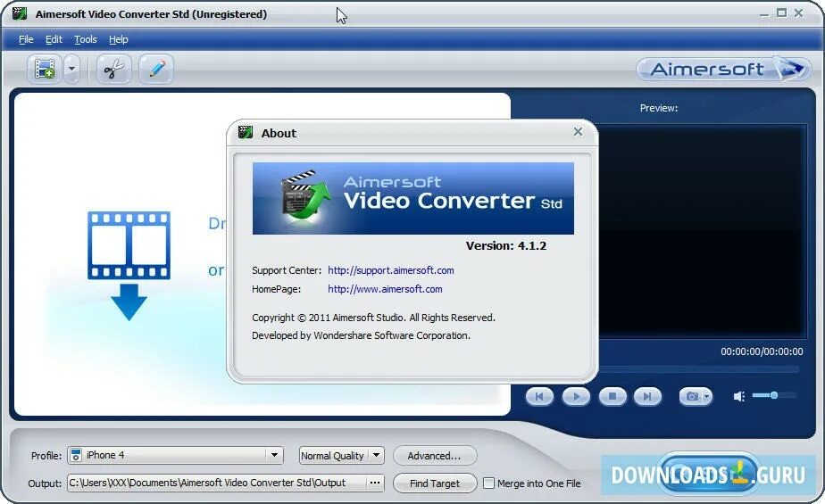Click the camera snapshot button
Viewport: 825px width, 504px height.
(691, 396)
